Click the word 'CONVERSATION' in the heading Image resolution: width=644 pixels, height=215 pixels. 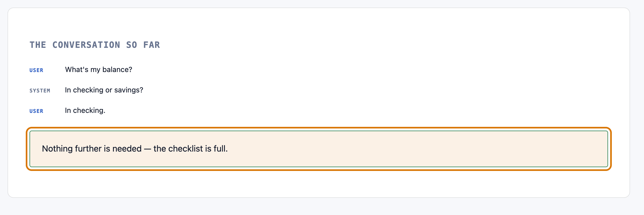pyautogui.click(x=86, y=45)
